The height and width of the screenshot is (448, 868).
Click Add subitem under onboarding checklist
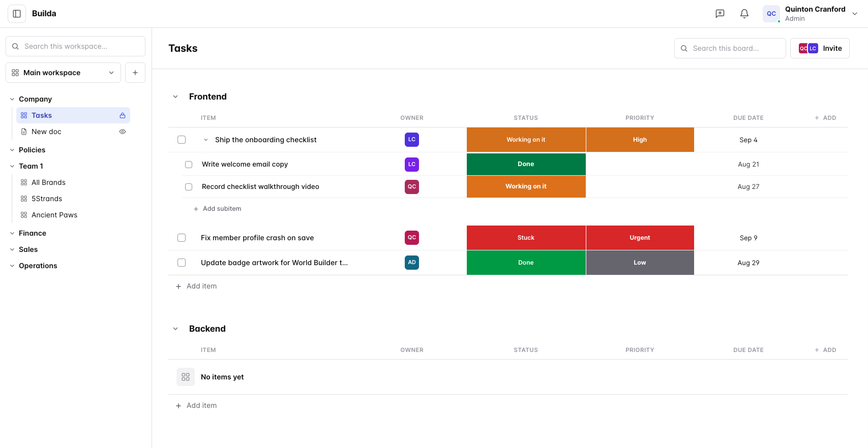tap(217, 209)
